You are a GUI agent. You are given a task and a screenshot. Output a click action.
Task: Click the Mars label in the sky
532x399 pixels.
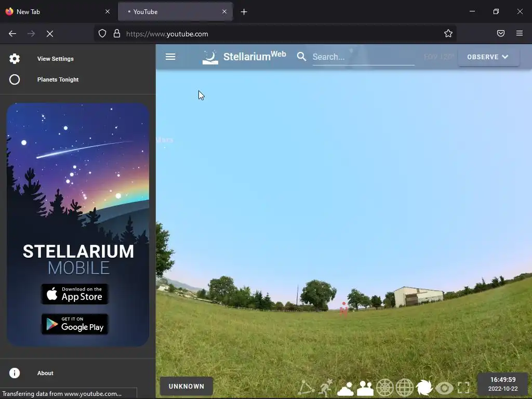[165, 140]
